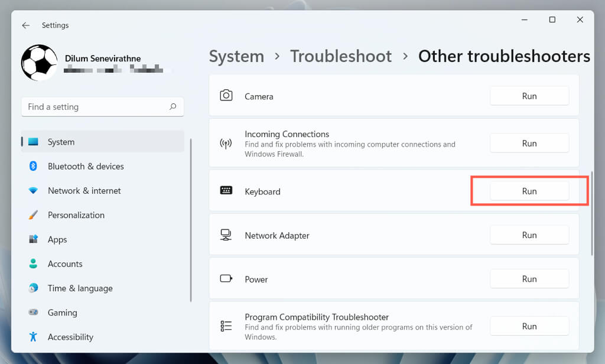This screenshot has height=364, width=605.
Task: Open Network & internet settings
Action: coord(84,191)
